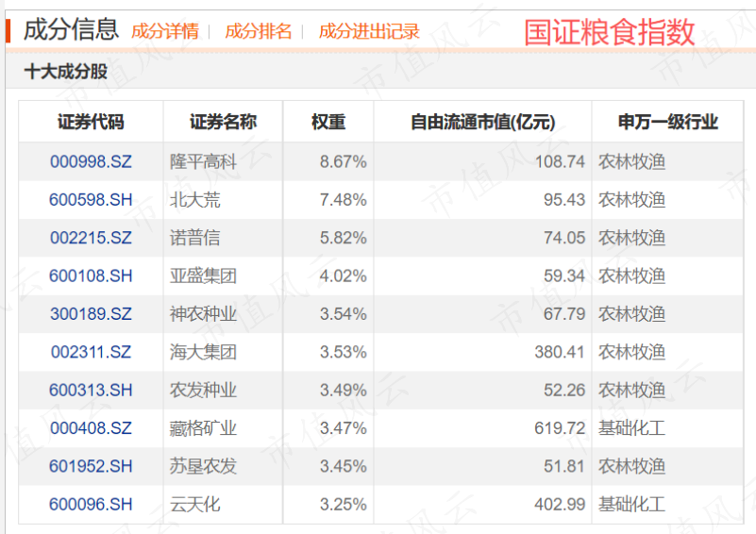Click 基础化工 in the 藏格矿业 row
Image resolution: width=756 pixels, height=534 pixels.
click(x=631, y=428)
